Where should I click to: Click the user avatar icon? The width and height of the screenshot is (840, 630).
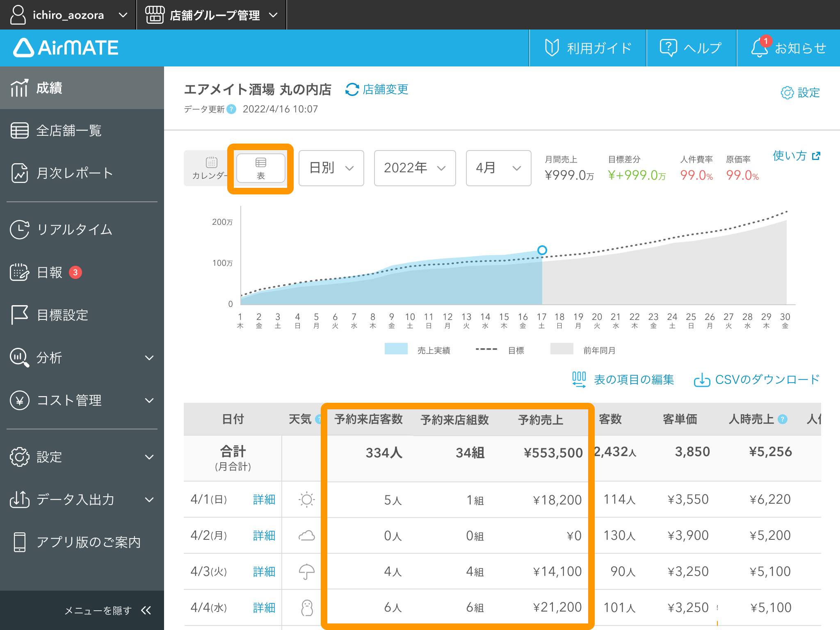[x=18, y=15]
